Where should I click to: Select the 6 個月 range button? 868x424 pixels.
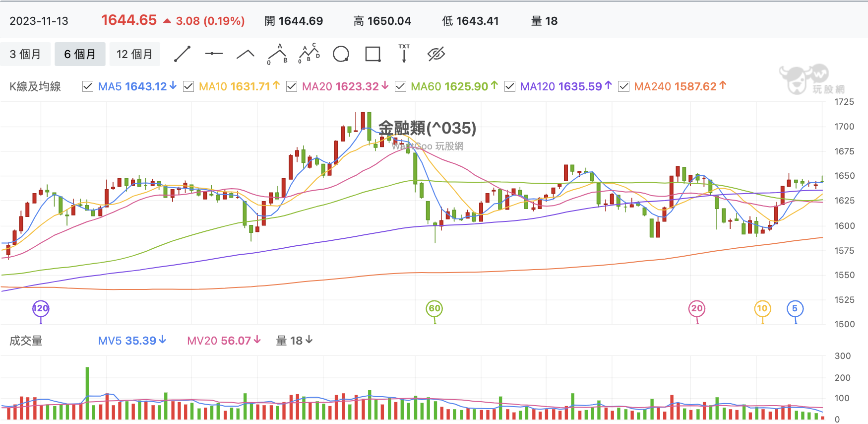pos(80,54)
